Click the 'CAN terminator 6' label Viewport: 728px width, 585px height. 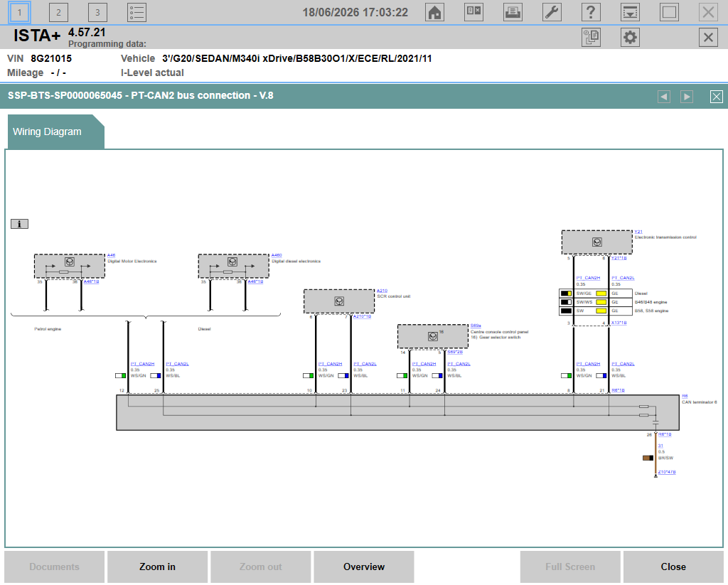tap(700, 402)
